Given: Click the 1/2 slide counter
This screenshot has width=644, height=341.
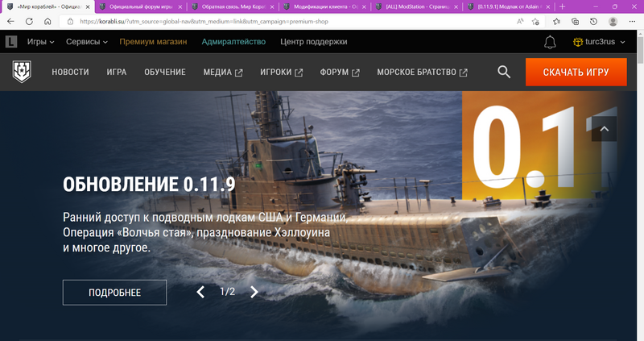Looking at the screenshot, I should coord(228,292).
